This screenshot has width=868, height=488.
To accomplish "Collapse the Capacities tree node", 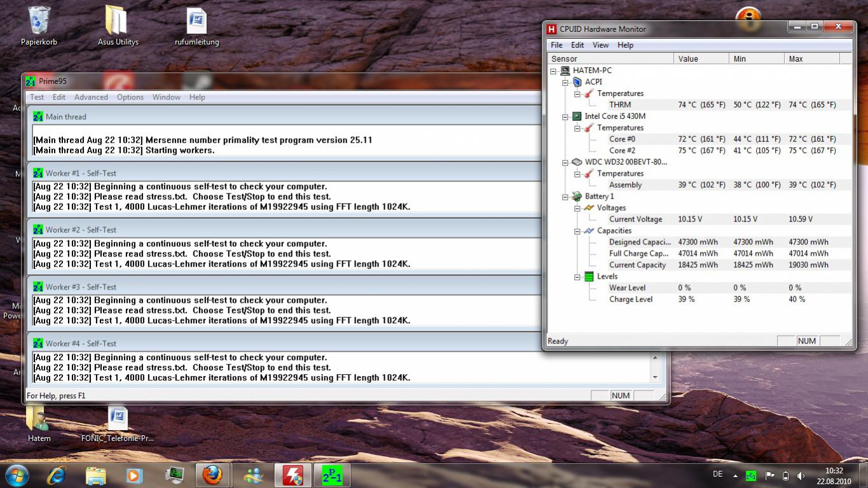I will pos(577,231).
